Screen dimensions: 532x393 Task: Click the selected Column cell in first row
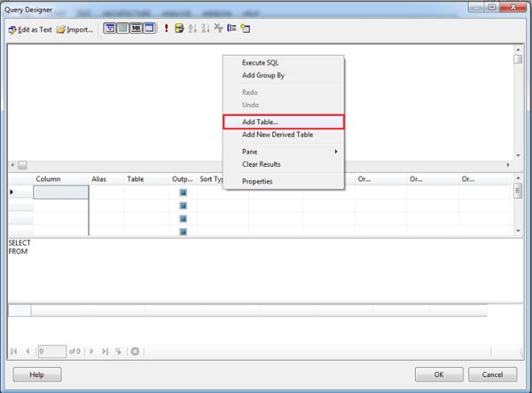pos(60,193)
